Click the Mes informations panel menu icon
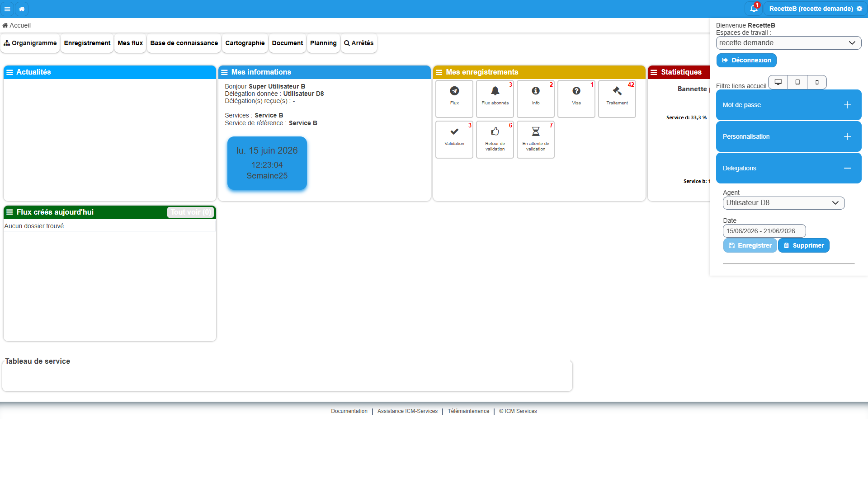This screenshot has height=488, width=868. click(224, 72)
